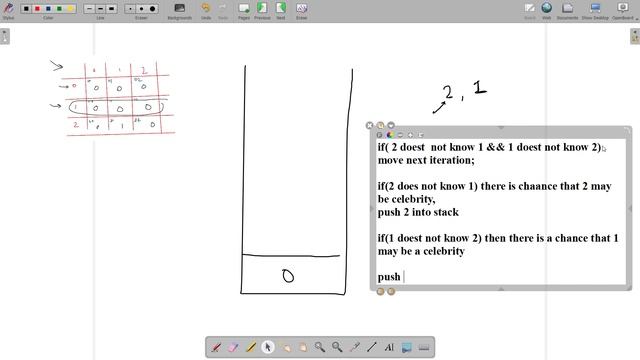
Task: Show the virtual keyboard
Action: click(424, 347)
